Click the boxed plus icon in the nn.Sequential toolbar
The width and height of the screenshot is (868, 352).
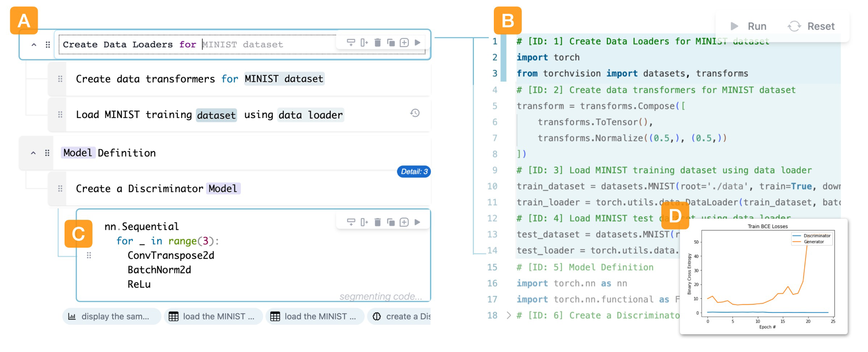click(x=404, y=222)
